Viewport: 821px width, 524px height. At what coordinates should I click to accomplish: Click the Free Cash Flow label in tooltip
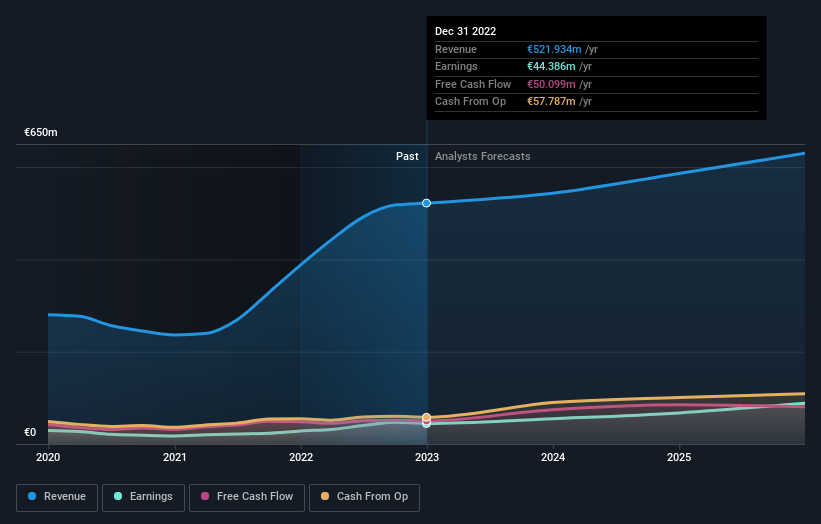pyautogui.click(x=473, y=84)
